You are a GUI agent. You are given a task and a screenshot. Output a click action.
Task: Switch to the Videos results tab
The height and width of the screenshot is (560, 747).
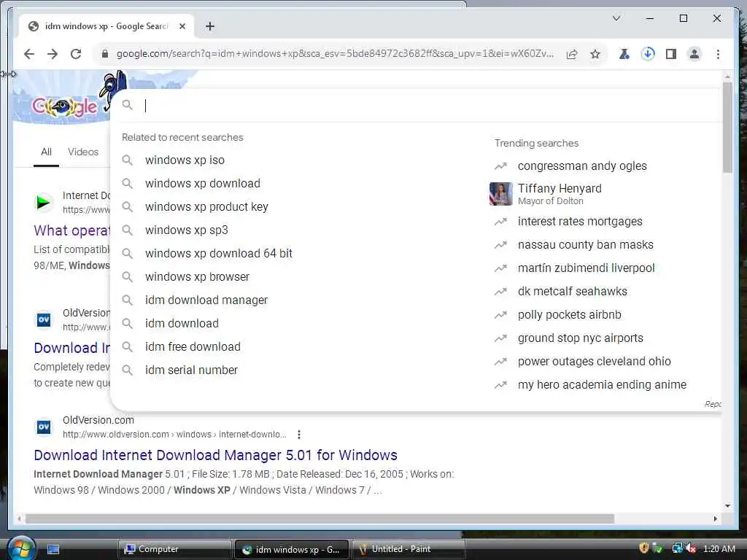[83, 152]
